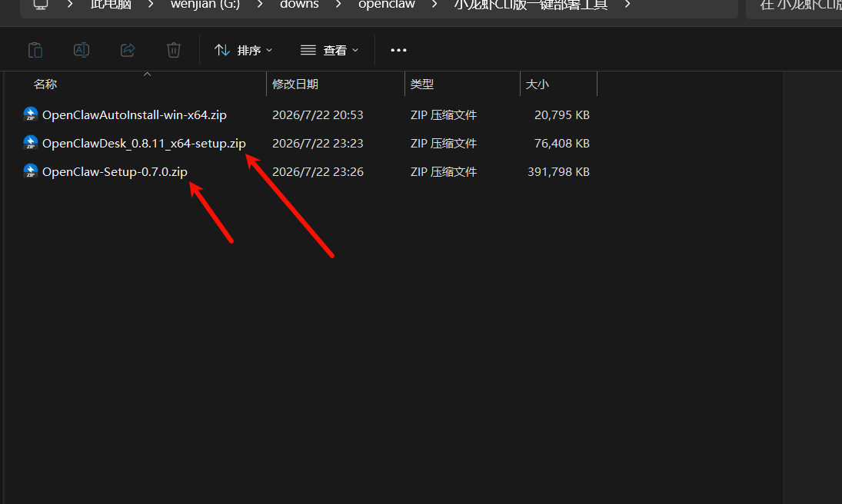
Task: Click the Delete trash icon
Action: pos(174,50)
